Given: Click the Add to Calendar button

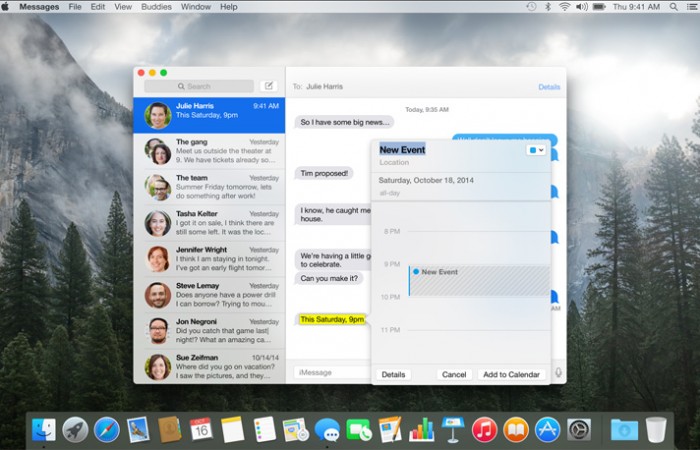Looking at the screenshot, I should click(511, 374).
